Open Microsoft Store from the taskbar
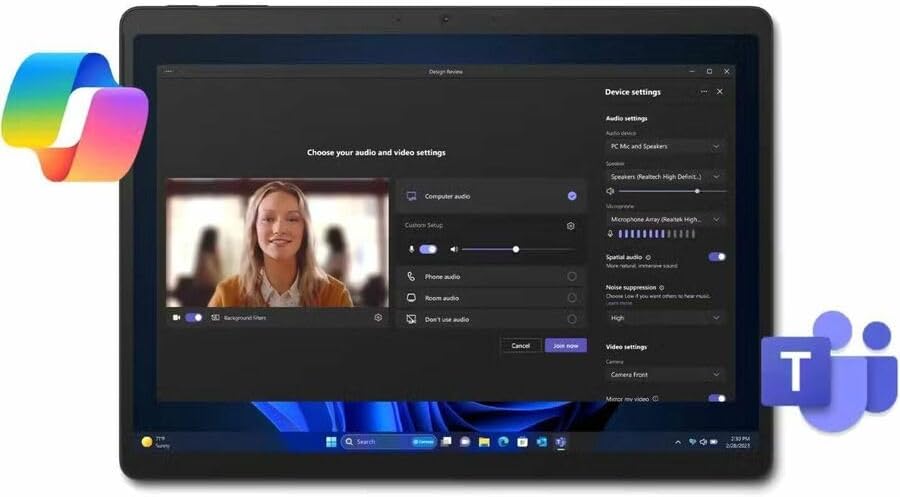The height and width of the screenshot is (497, 900). coord(522,442)
